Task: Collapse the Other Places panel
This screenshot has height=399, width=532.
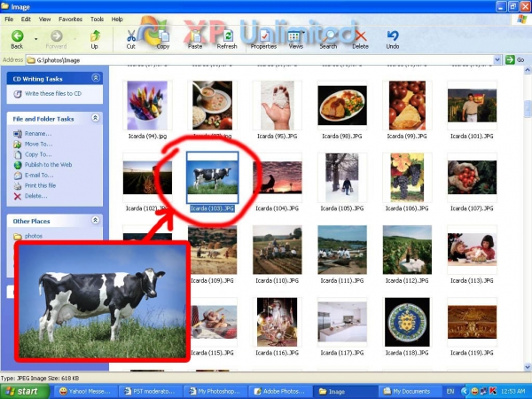Action: click(x=96, y=220)
